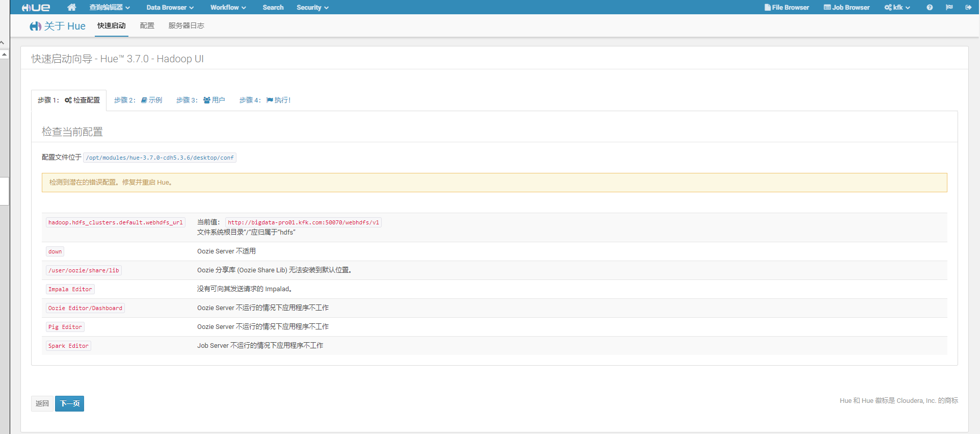Click the 'Oozie Server 不适用' message
This screenshot has height=434, width=980.
coord(227,251)
